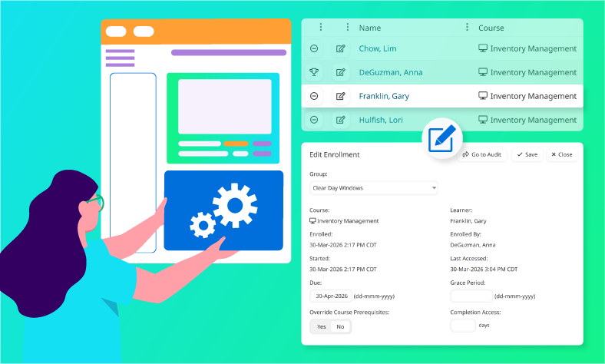605x364 pixels.
Task: Open the first column options menu
Action: pyautogui.click(x=321, y=27)
